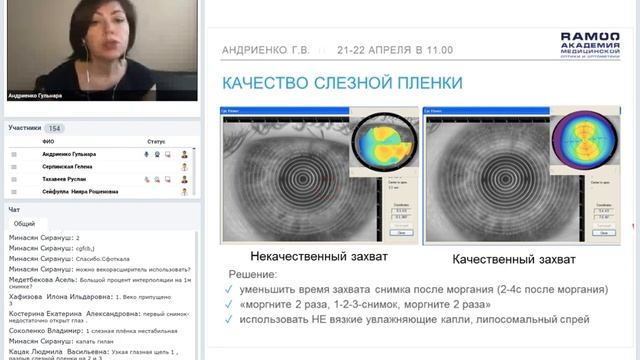Click microphone icon for Андриенко Гульнара
The height and width of the screenshot is (360, 640).
tap(147, 154)
